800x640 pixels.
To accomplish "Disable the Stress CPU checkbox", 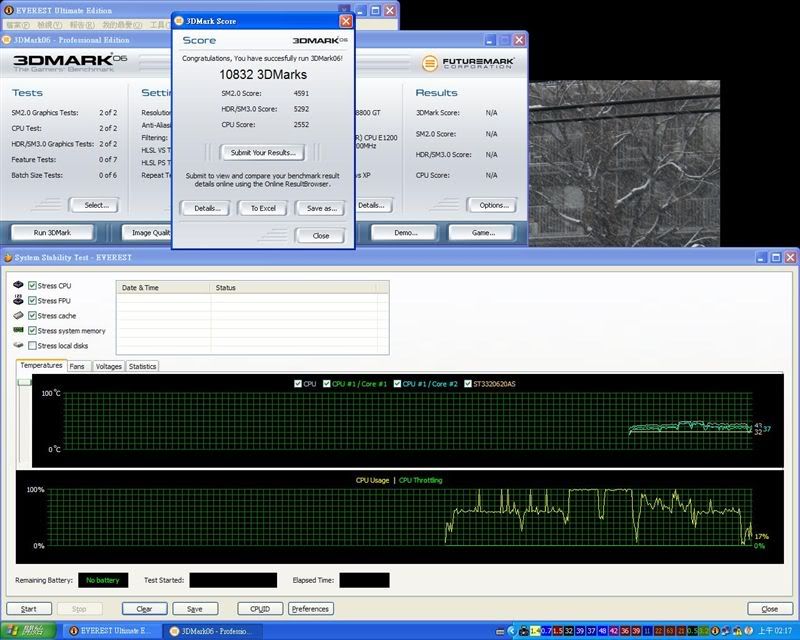I will click(x=33, y=286).
